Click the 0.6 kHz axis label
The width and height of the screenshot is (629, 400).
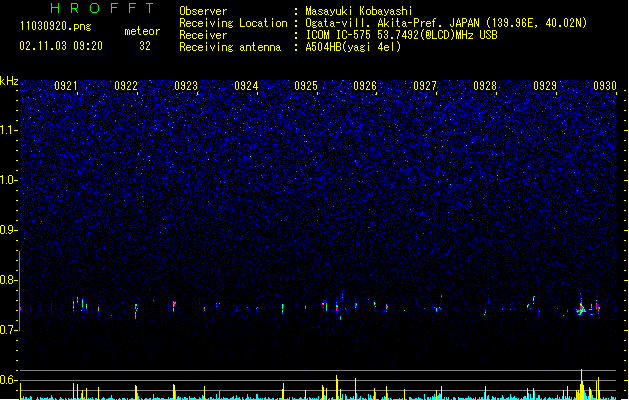tap(9, 380)
